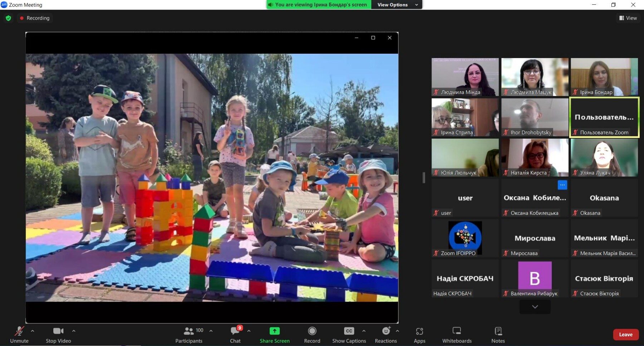Open the Notes panel
The height and width of the screenshot is (346, 644).
pyautogui.click(x=498, y=335)
